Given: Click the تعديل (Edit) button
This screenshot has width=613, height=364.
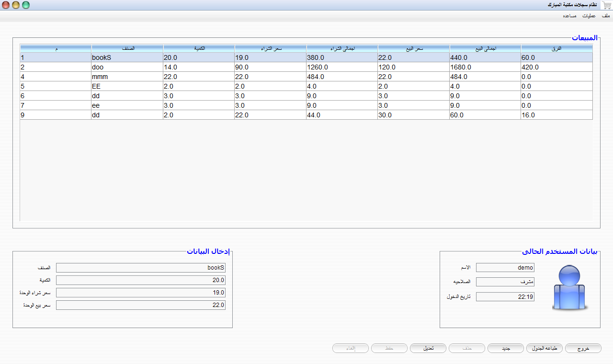Looking at the screenshot, I should click(428, 348).
